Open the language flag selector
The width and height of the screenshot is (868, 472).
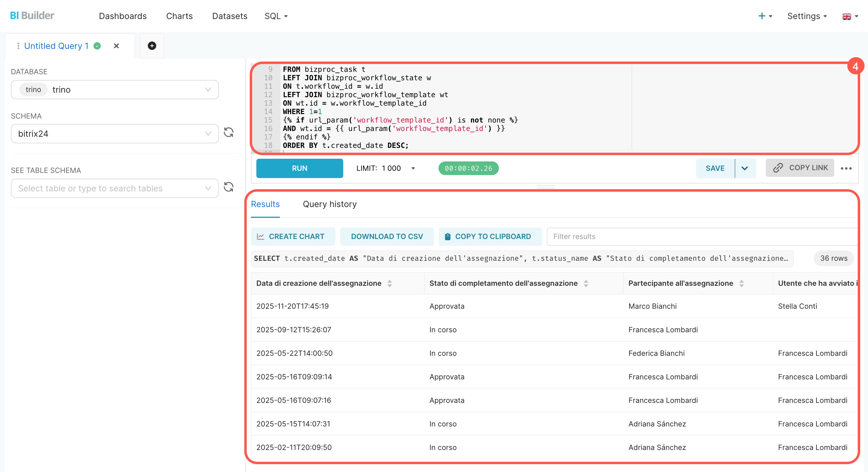[850, 16]
